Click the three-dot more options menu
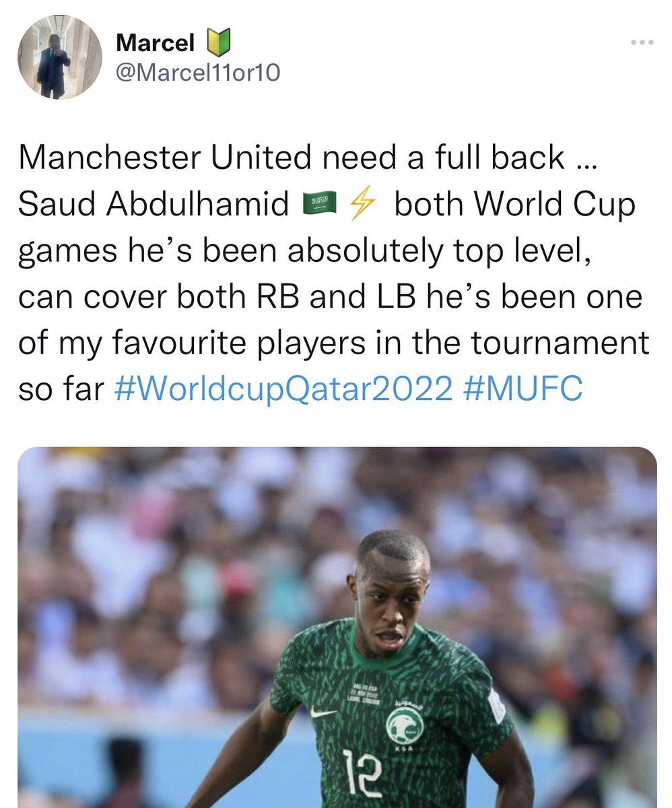Image resolution: width=672 pixels, height=808 pixels. click(641, 42)
